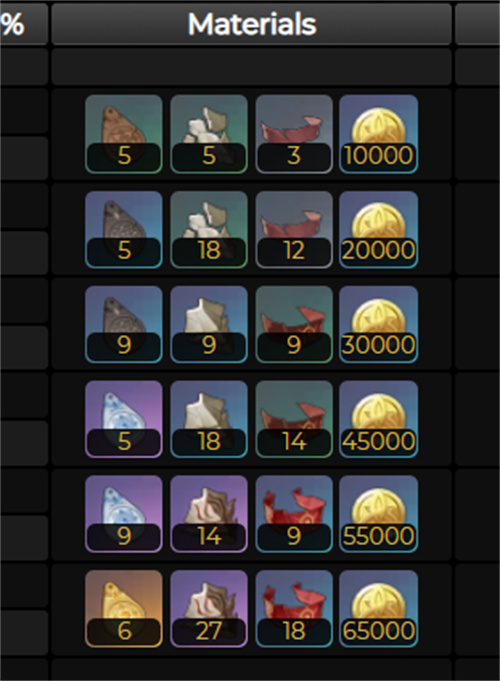This screenshot has width=500, height=681.
Task: Click the red sash with quantity 14
Action: 294,420
